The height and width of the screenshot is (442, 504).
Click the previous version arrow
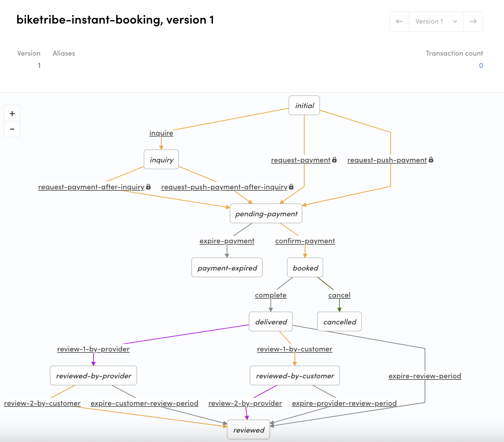(x=399, y=21)
